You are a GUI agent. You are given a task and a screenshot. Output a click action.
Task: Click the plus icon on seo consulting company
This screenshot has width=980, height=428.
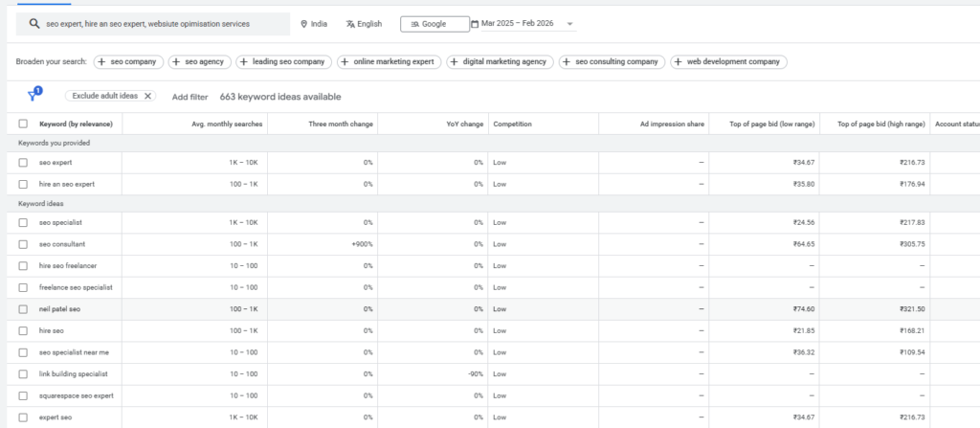pos(567,62)
